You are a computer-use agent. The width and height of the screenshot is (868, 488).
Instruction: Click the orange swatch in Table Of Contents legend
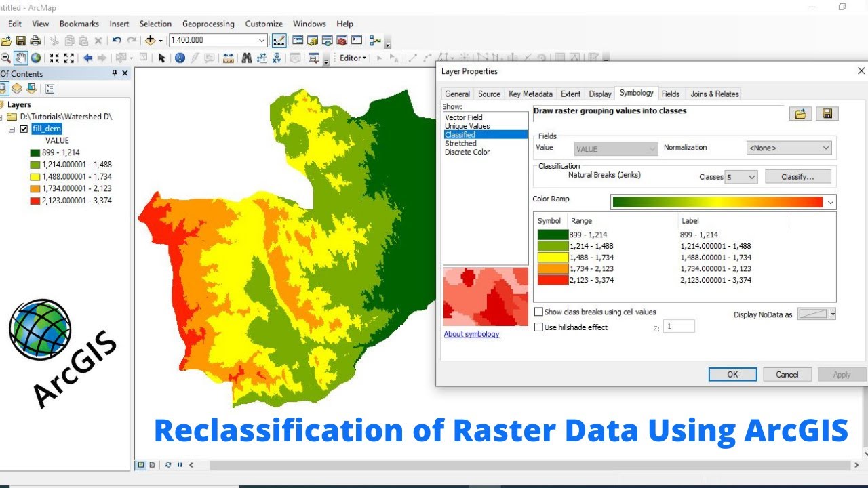coord(35,188)
